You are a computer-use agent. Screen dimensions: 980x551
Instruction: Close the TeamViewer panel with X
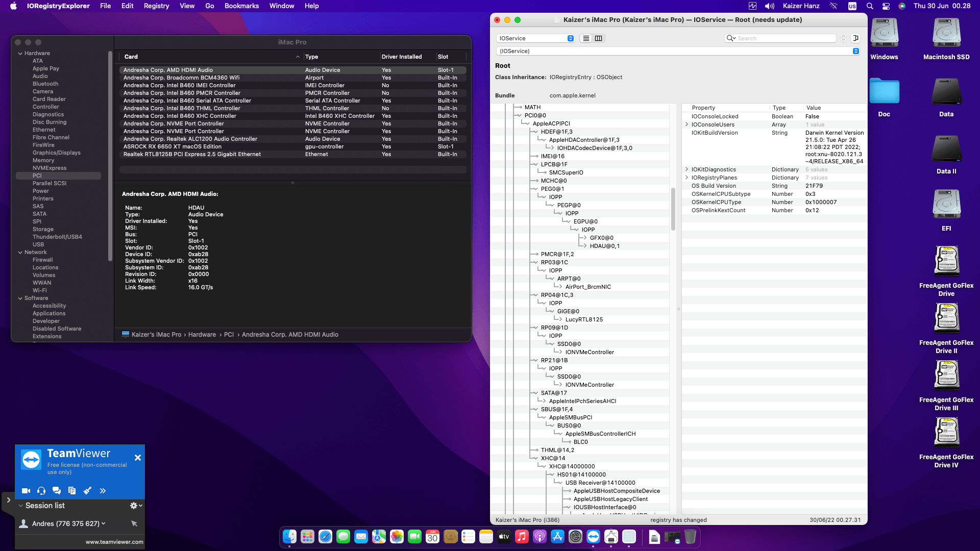(x=138, y=458)
